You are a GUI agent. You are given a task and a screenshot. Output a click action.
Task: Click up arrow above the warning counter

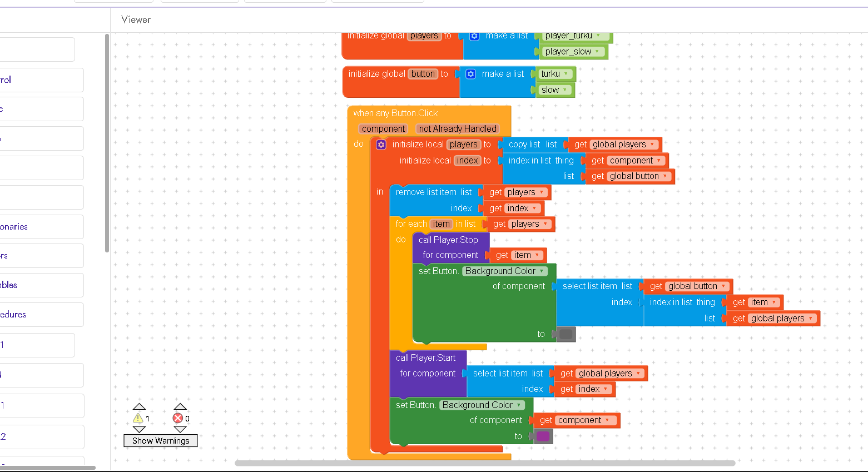point(139,406)
